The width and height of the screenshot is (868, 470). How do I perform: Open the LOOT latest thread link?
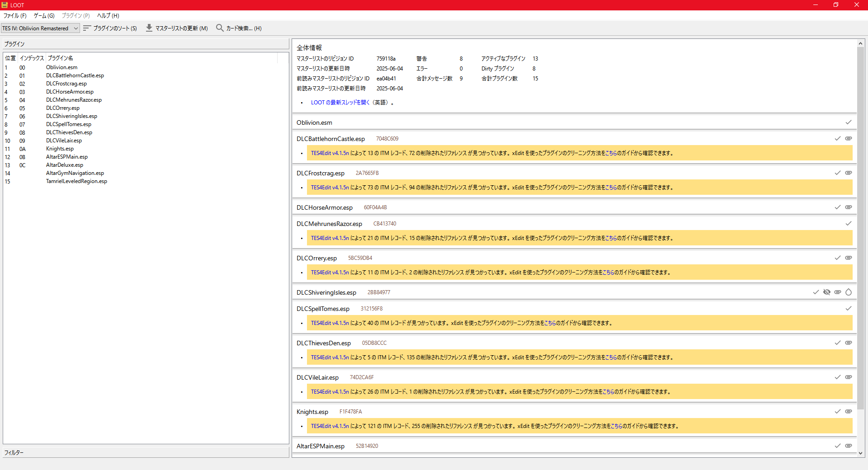pyautogui.click(x=340, y=103)
